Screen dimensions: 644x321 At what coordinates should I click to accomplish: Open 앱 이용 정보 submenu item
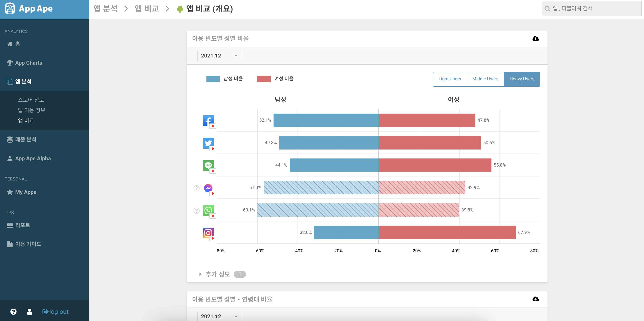pyautogui.click(x=31, y=110)
